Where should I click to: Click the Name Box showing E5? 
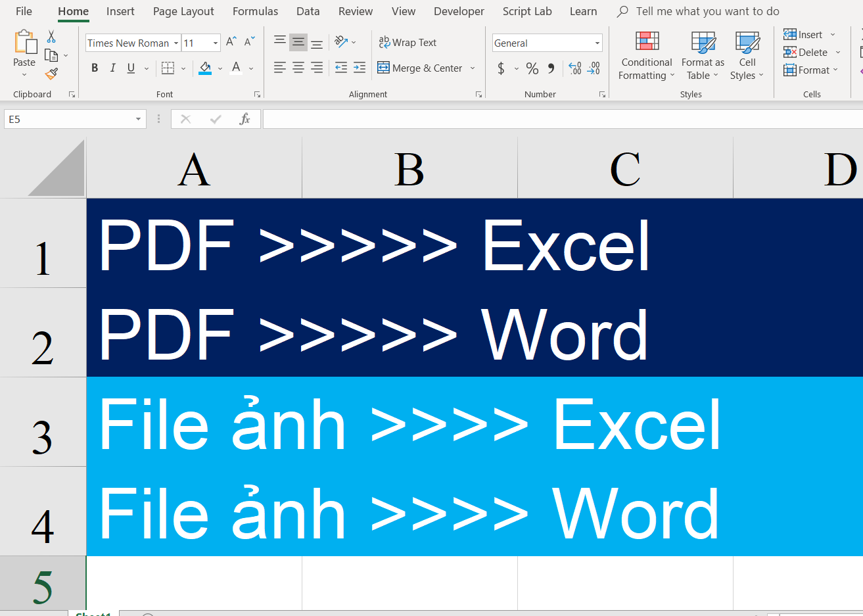point(69,118)
